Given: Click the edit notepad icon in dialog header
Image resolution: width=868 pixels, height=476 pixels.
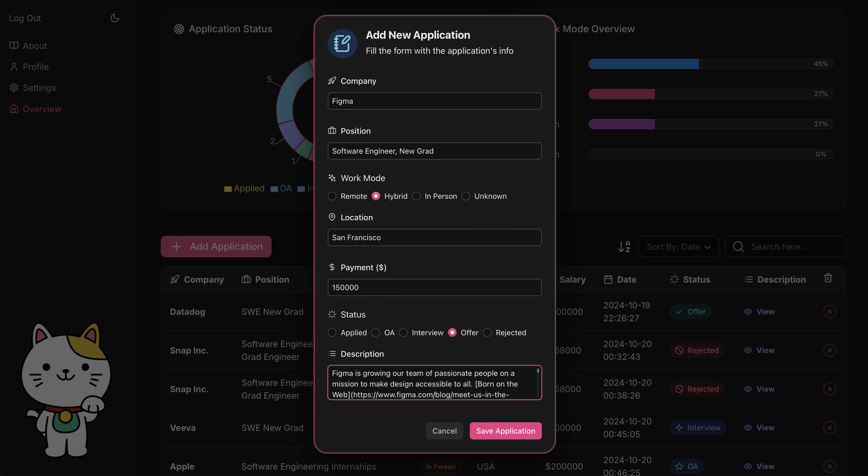Looking at the screenshot, I should pyautogui.click(x=342, y=44).
